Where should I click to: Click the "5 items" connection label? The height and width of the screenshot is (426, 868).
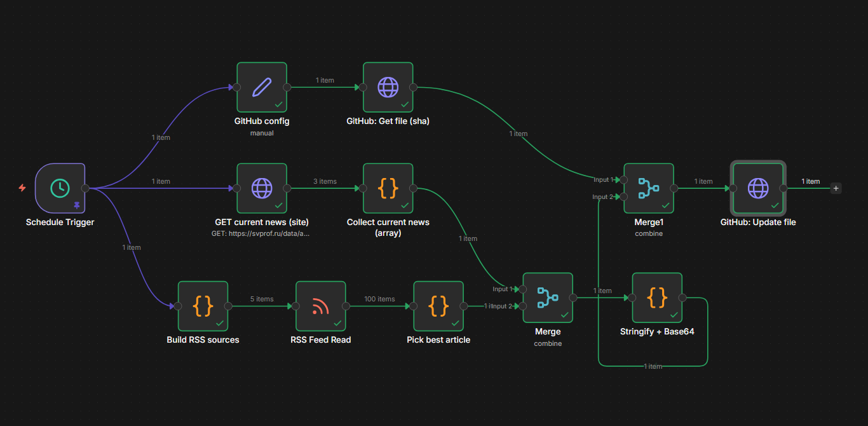262,299
